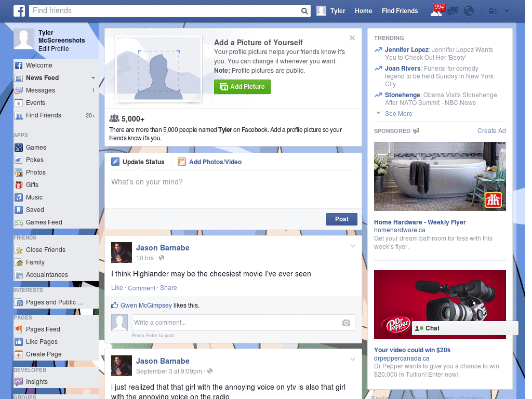Open the messages icon in top bar
532x399 pixels.
(453, 11)
